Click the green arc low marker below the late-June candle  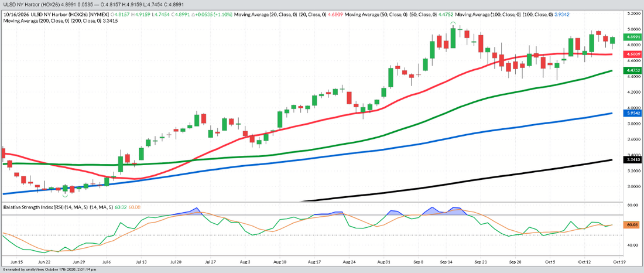(66, 196)
